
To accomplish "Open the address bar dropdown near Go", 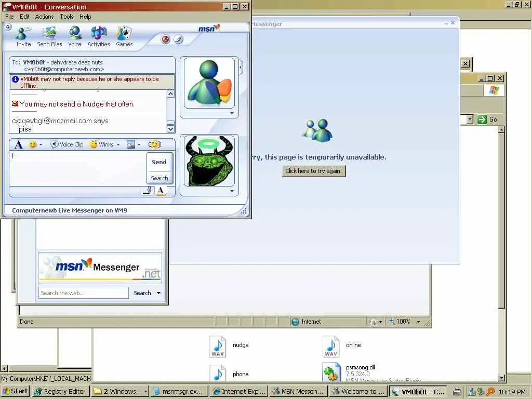I will tap(470, 119).
